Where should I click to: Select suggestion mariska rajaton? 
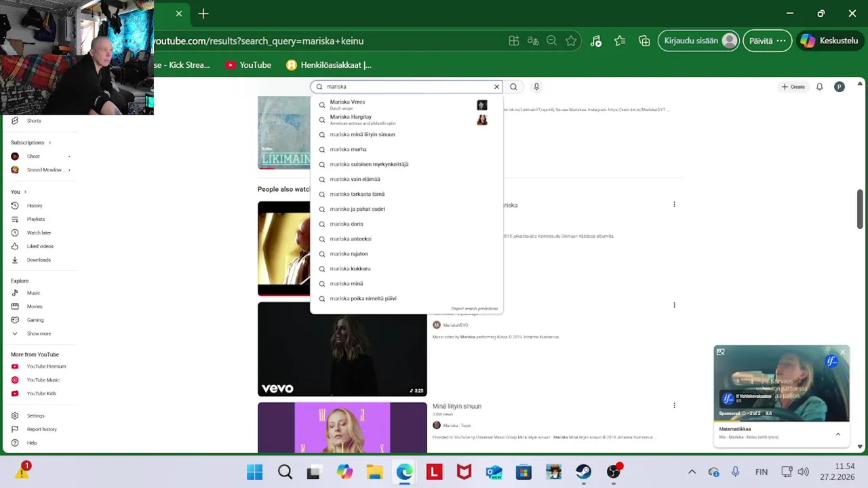(407, 253)
